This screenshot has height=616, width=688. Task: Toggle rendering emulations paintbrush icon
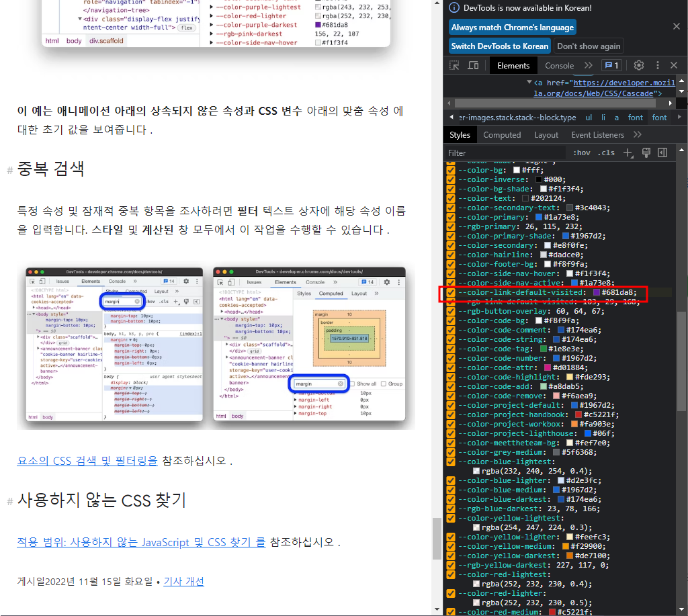[x=646, y=152]
